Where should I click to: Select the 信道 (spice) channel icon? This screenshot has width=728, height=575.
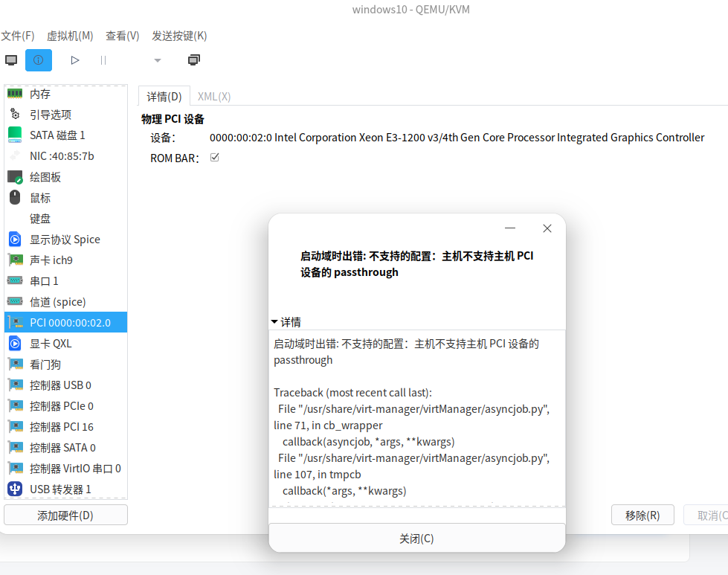coord(15,301)
